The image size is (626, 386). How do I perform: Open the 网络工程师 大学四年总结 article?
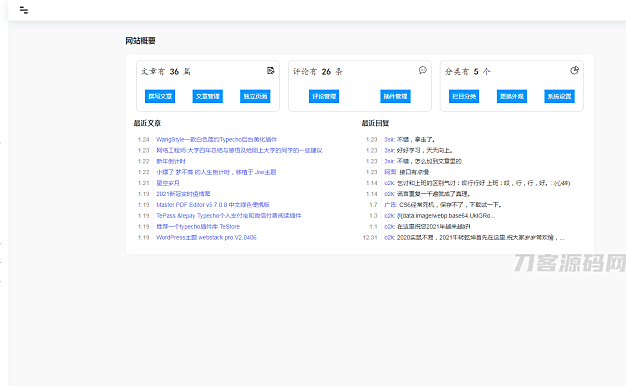[239, 150]
